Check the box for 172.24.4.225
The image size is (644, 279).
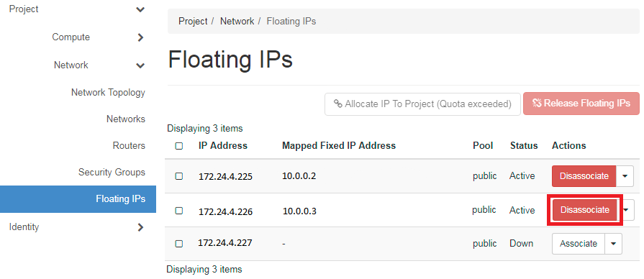tap(178, 176)
